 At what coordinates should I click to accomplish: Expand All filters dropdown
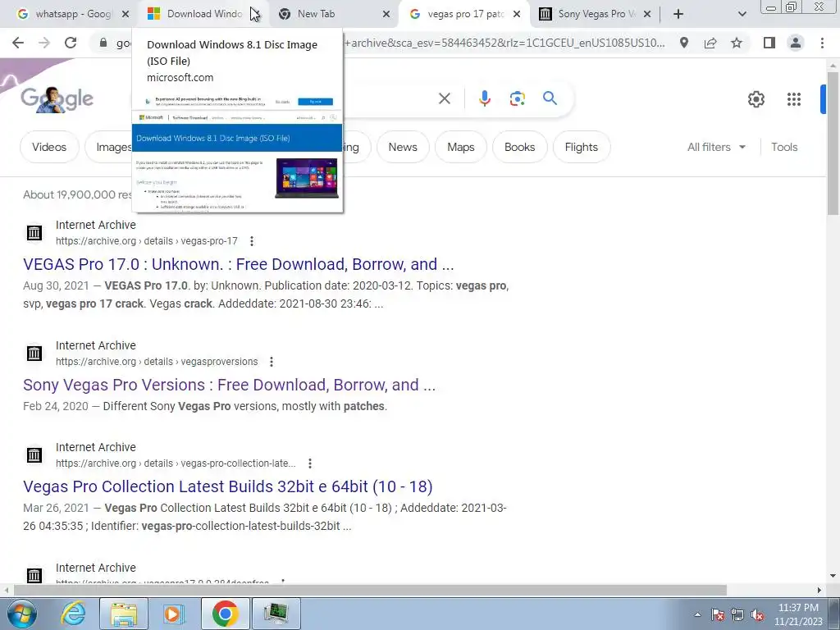click(716, 147)
